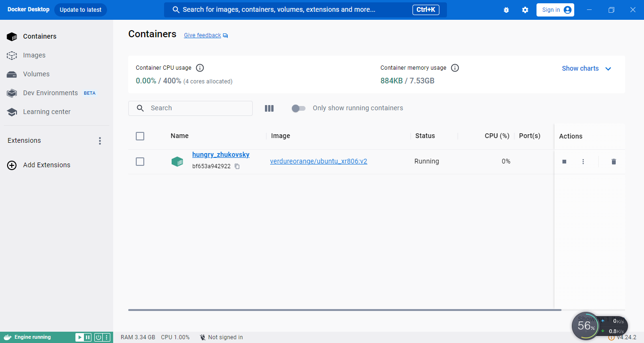The image size is (644, 343).
Task: Open Extensions three-dot options menu
Action: [99, 141]
